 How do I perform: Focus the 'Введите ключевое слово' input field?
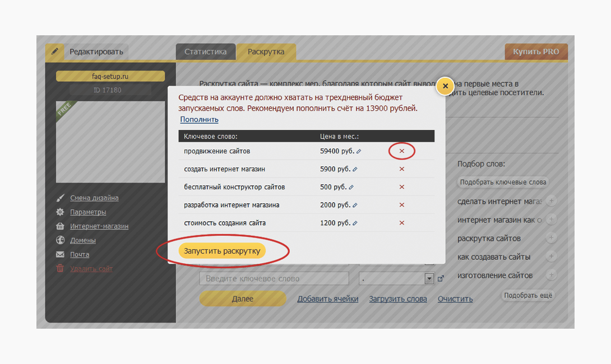click(274, 279)
